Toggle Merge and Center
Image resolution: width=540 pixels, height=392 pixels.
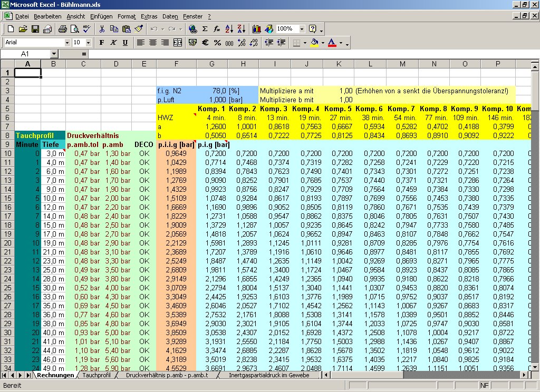pyautogui.click(x=177, y=43)
